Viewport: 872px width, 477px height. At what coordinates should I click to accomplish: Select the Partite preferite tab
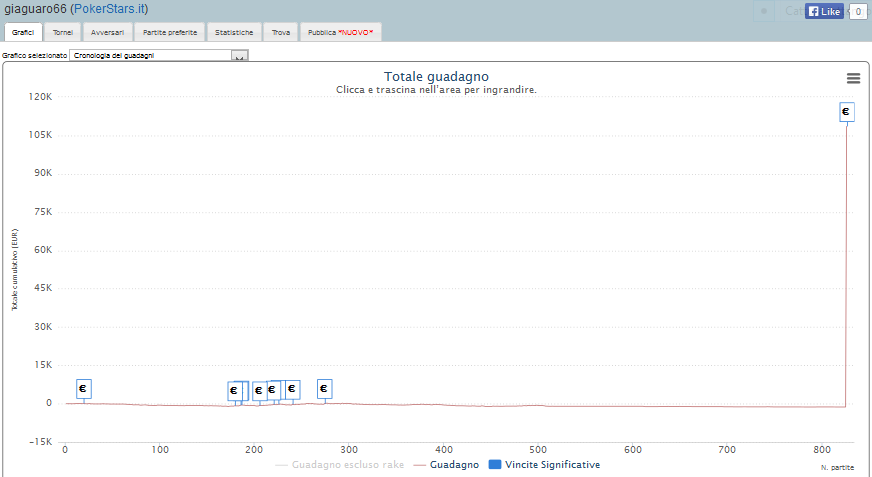point(170,33)
